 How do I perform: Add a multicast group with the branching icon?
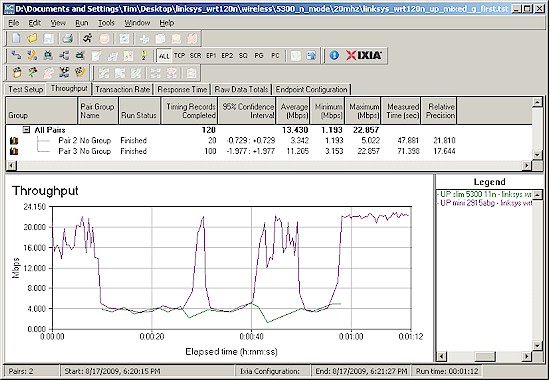pos(64,55)
